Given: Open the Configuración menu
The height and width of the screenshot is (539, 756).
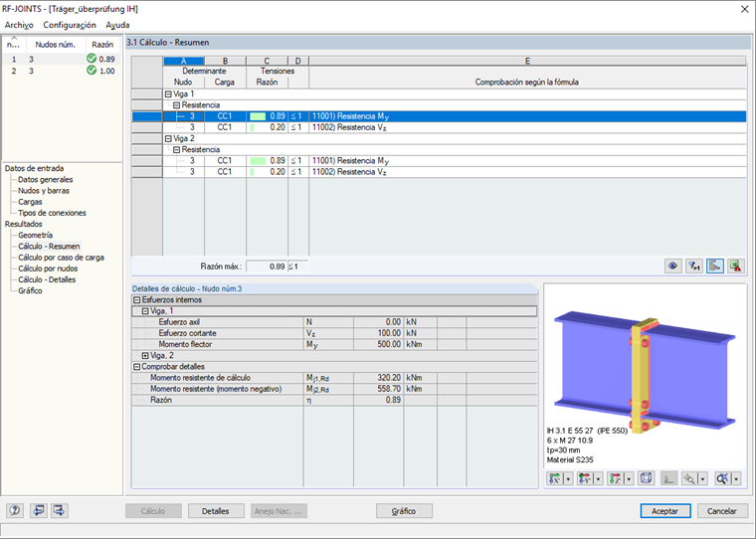Looking at the screenshot, I should click(70, 25).
